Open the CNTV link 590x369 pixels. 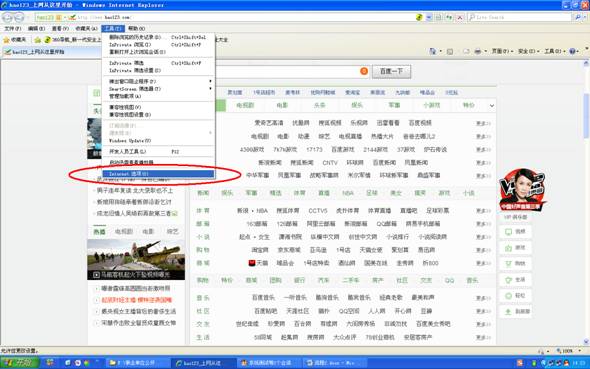click(330, 162)
